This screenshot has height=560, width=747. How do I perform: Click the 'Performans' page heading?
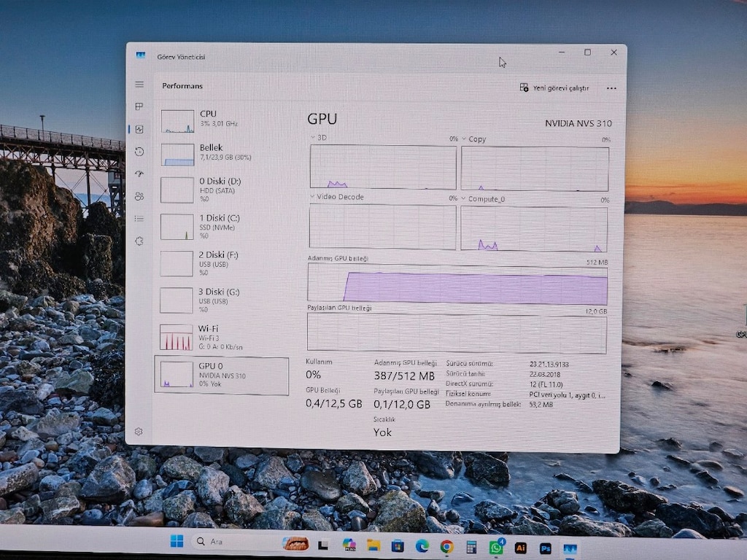point(182,86)
